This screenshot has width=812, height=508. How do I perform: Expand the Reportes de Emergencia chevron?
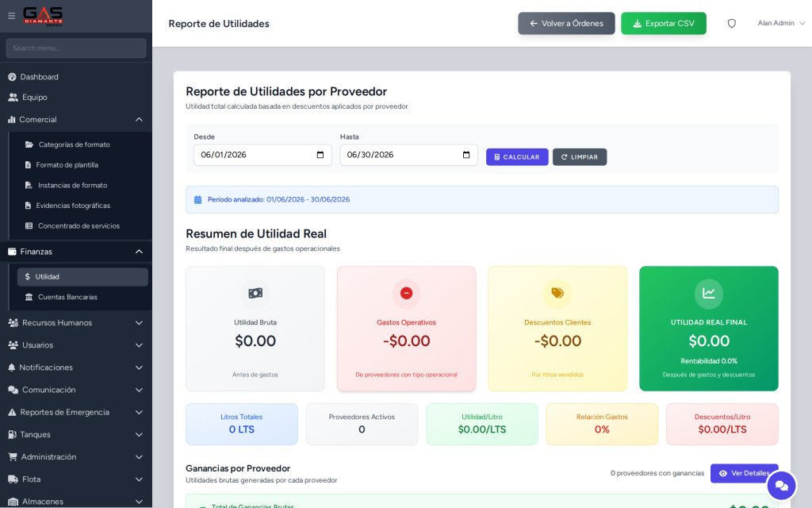tap(139, 412)
